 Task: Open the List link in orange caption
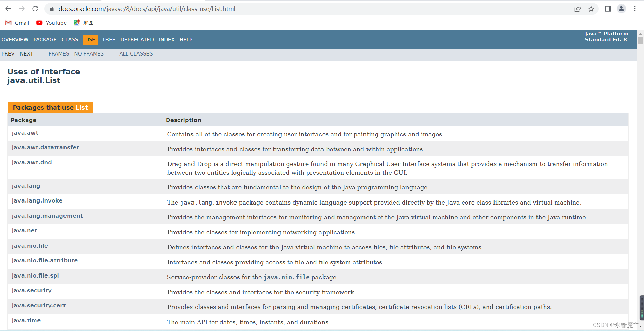pos(82,108)
